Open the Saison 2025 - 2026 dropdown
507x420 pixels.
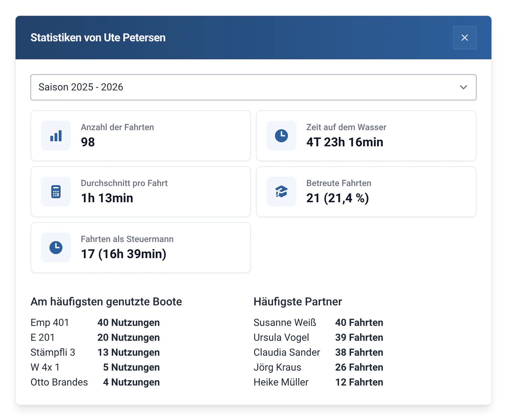tap(253, 87)
